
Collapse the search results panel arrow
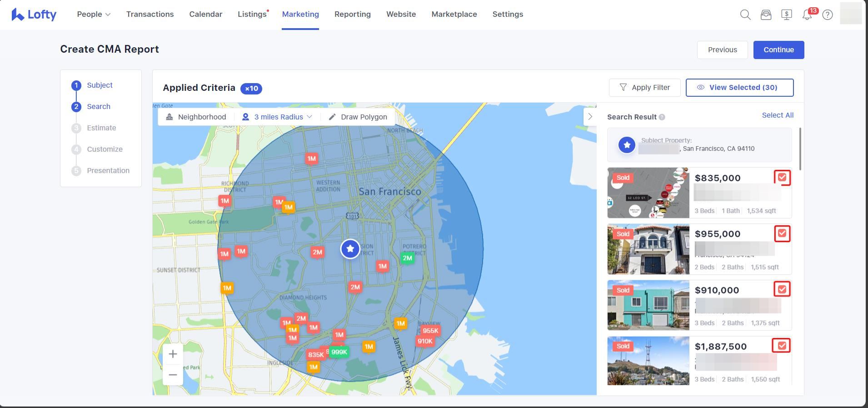pos(590,117)
